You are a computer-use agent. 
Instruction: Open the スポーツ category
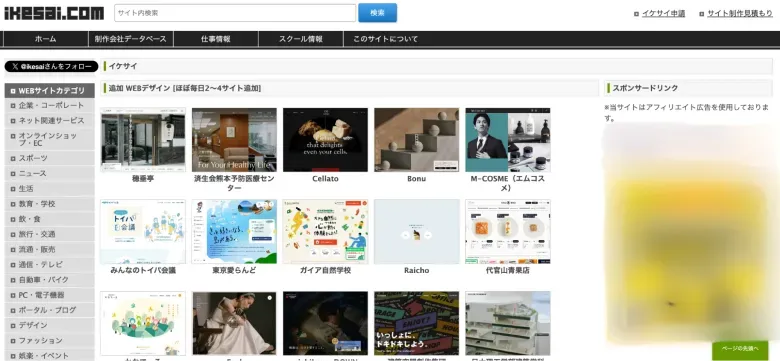(50, 158)
